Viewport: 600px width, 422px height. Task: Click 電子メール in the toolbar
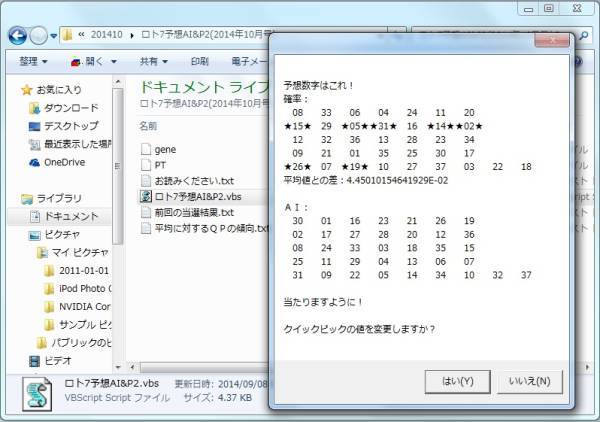249,61
